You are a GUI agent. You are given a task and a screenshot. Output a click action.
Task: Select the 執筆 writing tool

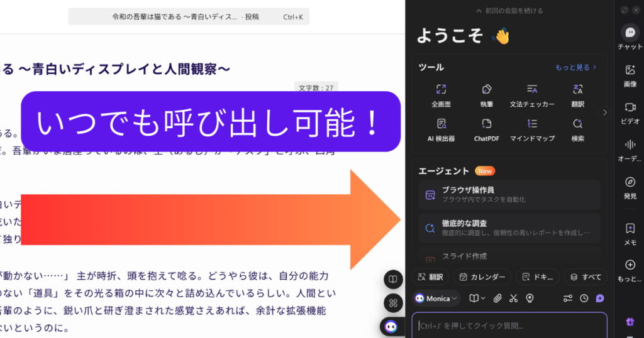486,95
